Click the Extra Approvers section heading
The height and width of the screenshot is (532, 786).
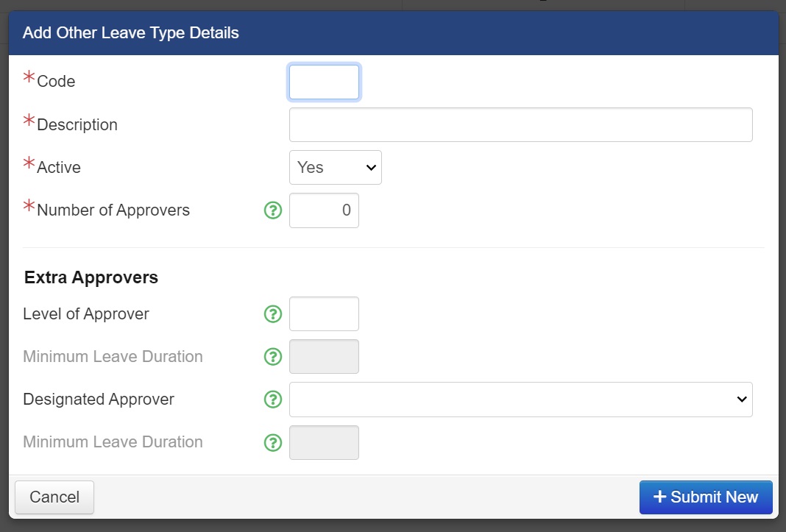coord(91,277)
